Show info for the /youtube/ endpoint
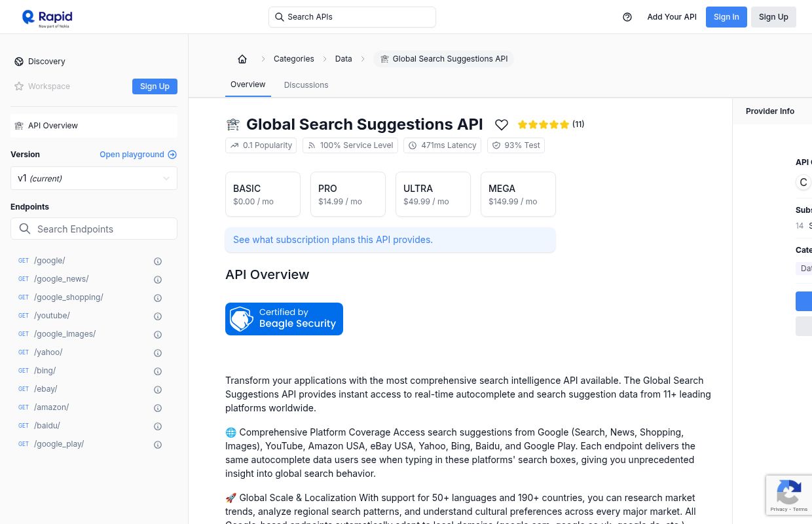Screen dimensions: 812x524 pos(158,316)
